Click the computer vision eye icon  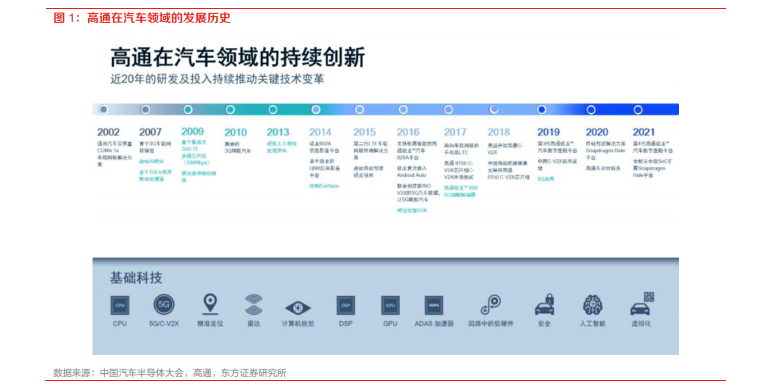[298, 308]
